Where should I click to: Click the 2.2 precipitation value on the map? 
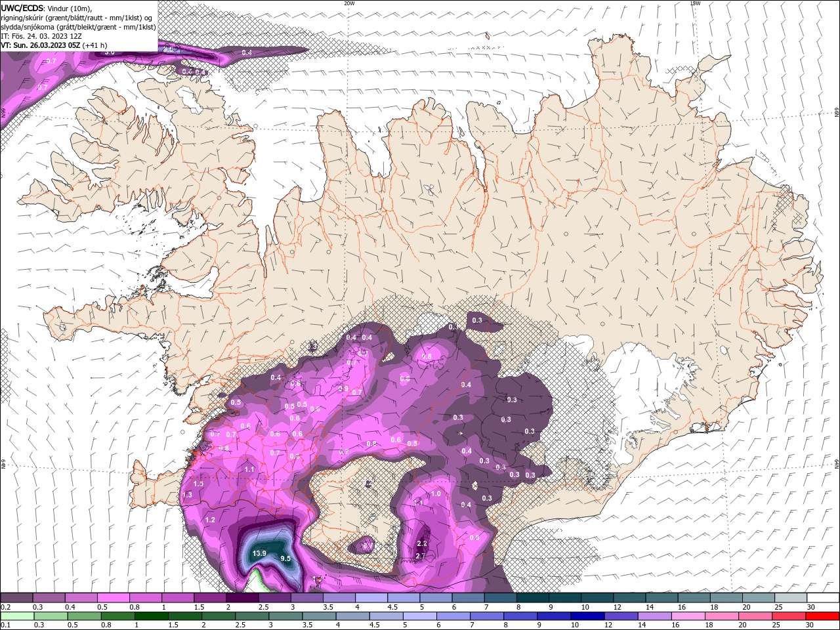point(422,543)
